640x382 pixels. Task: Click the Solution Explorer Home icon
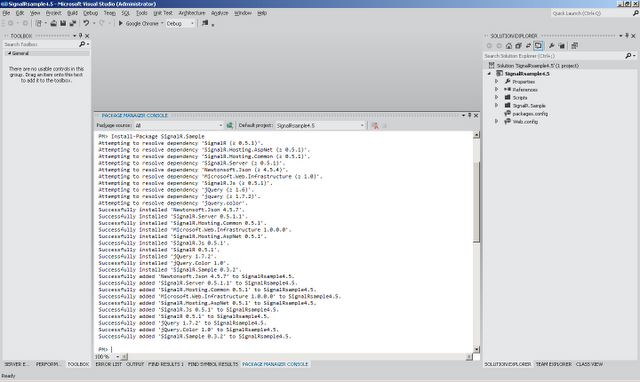click(509, 46)
